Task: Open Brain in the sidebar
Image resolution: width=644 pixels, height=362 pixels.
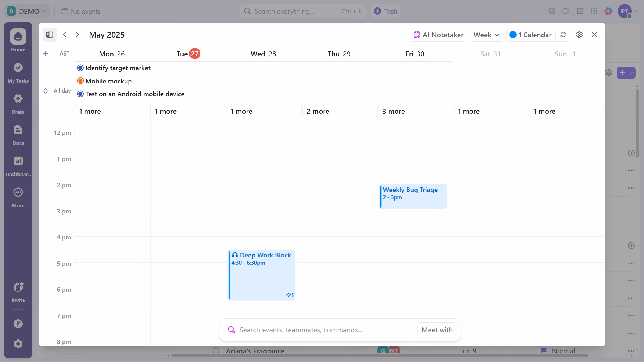Action: tap(18, 104)
